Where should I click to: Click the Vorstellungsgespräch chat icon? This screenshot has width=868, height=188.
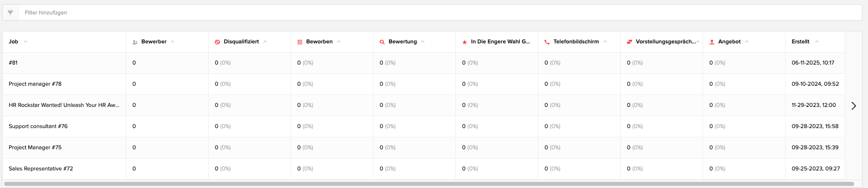(629, 42)
